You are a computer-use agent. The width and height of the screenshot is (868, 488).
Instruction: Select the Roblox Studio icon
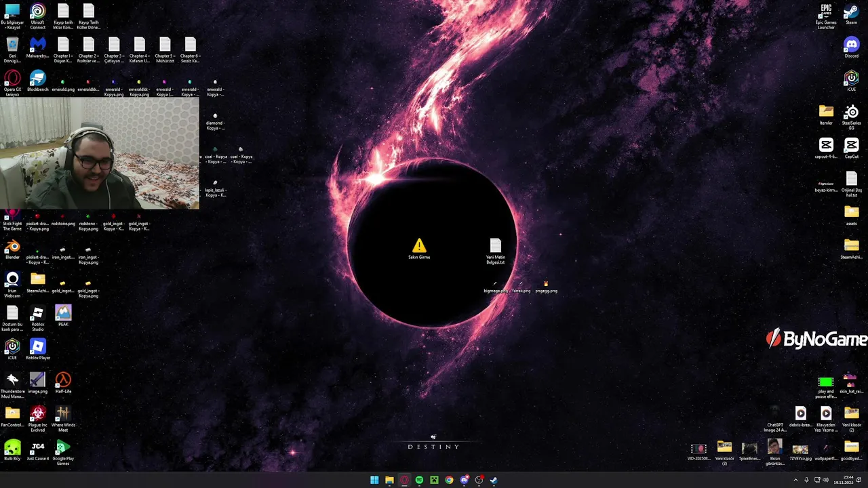[x=38, y=318]
